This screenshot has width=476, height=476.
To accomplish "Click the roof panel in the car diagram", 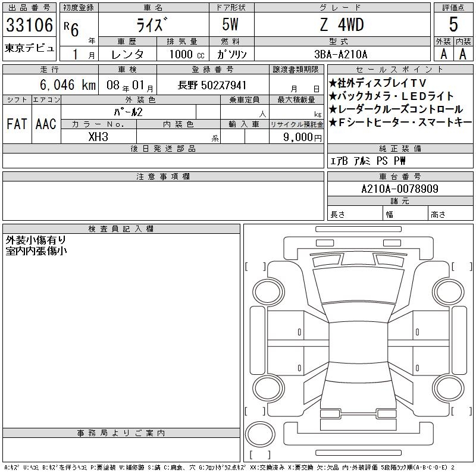I will [358, 343].
